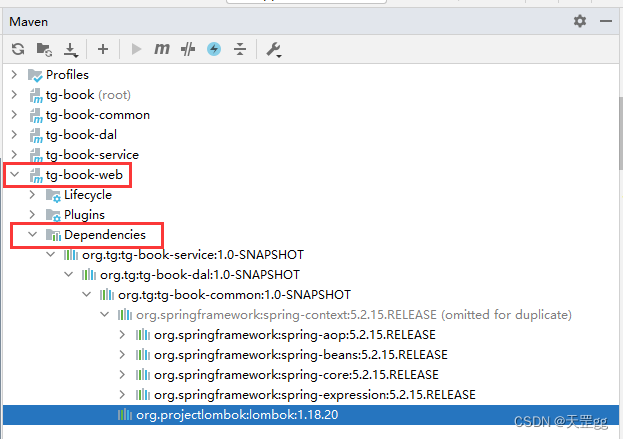This screenshot has height=439, width=623.
Task: Collapse all tree nodes icon
Action: pos(240,49)
